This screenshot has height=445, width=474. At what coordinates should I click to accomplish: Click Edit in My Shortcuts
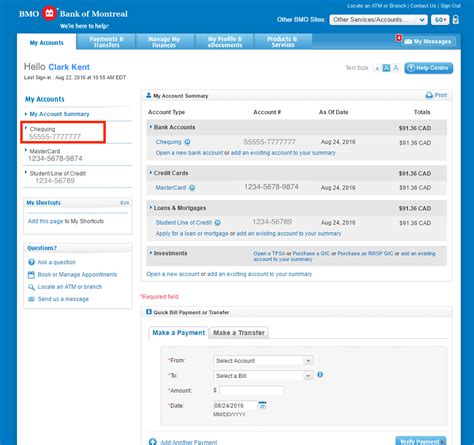point(124,203)
